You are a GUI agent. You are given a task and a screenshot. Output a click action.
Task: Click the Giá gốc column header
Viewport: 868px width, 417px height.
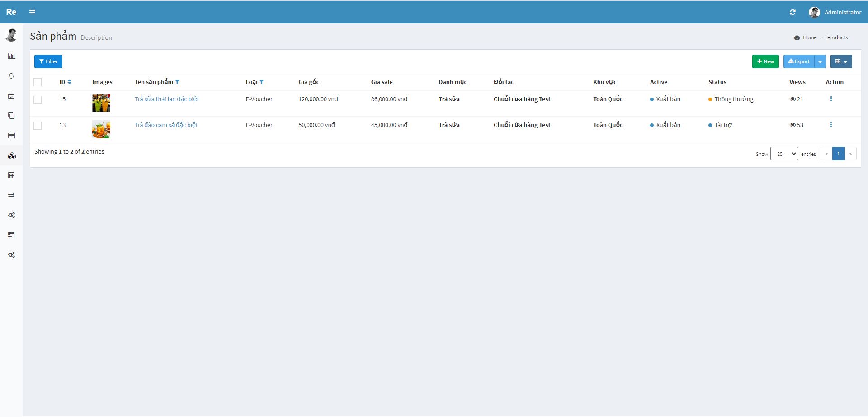pos(309,82)
